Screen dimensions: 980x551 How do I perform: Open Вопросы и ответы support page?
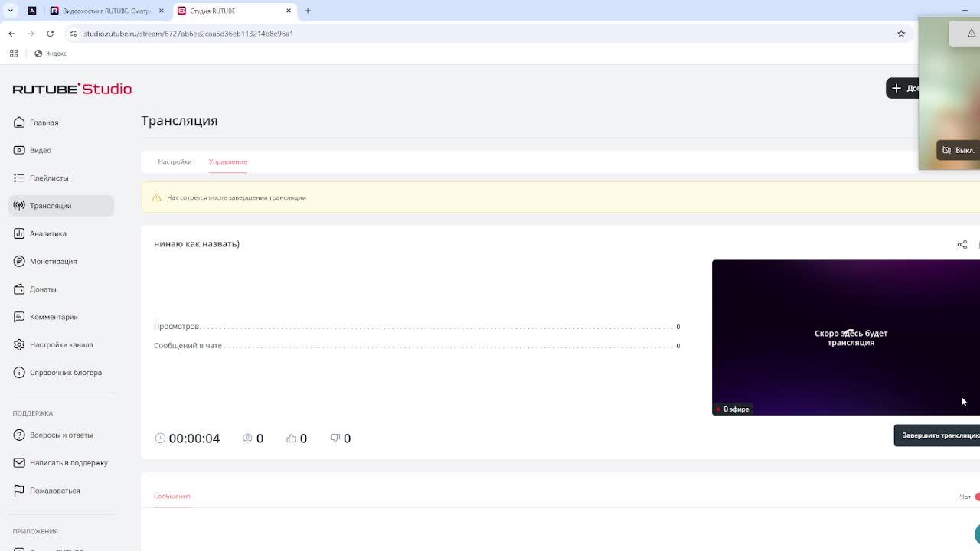[x=61, y=435]
